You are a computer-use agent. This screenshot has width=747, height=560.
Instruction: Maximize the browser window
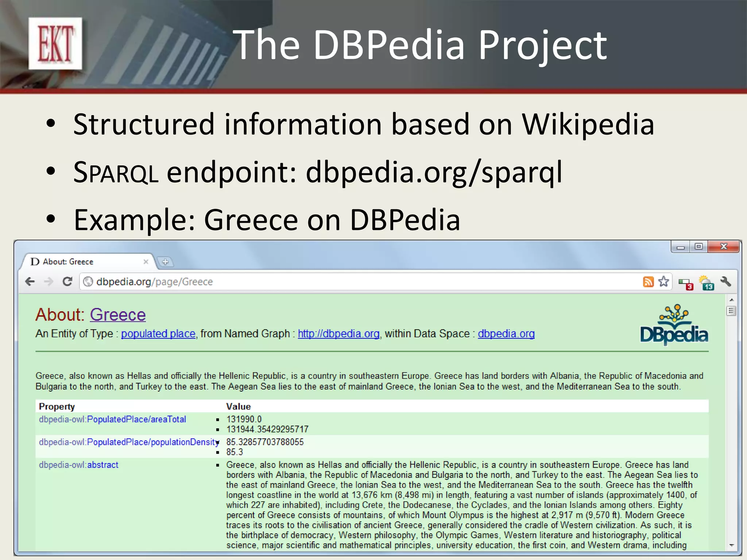698,247
